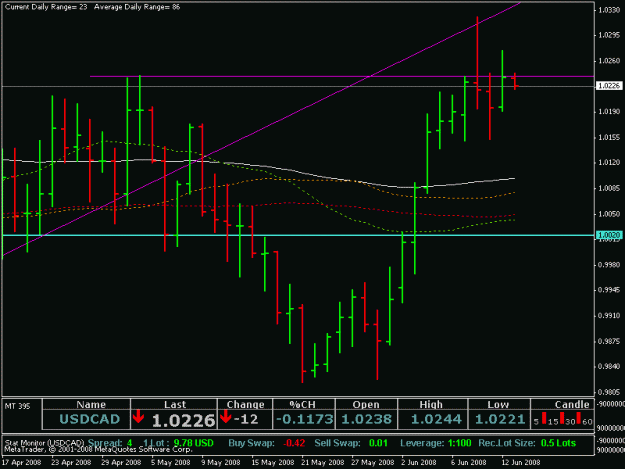Screen dimensions: 625x469
Task: Click the 29 Apr 2008 date label
Action: (121, 463)
